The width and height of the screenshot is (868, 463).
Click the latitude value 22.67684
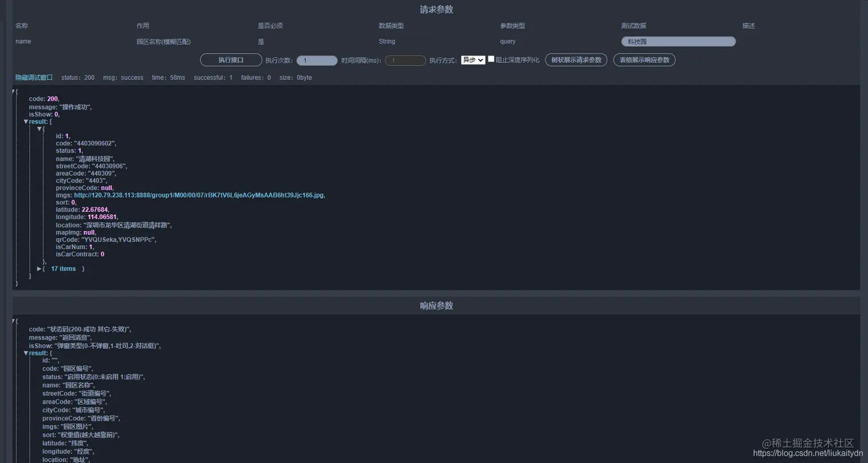tap(95, 210)
